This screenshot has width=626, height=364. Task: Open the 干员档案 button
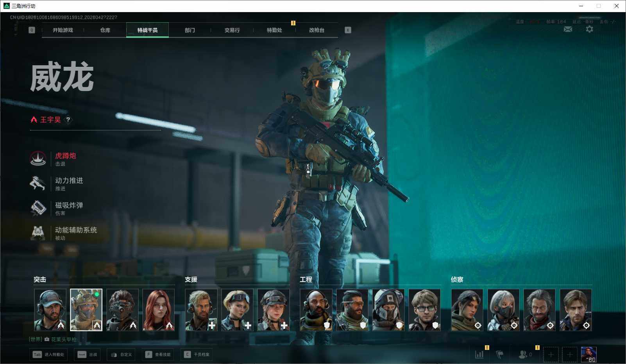(x=197, y=355)
